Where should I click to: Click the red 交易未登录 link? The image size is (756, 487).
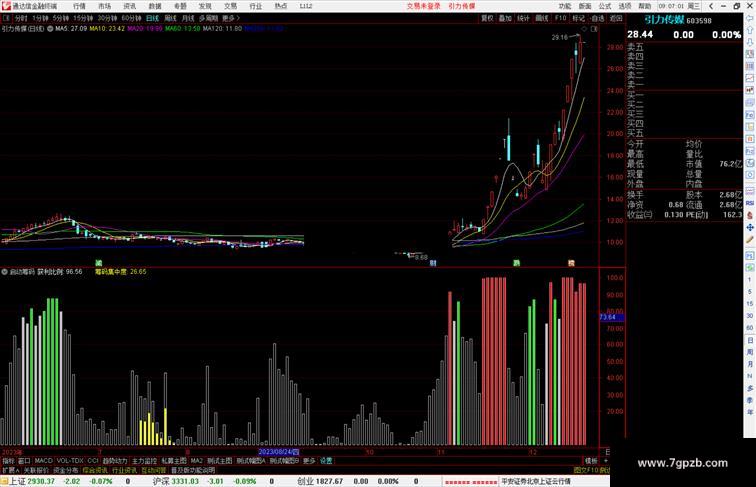[x=423, y=6]
